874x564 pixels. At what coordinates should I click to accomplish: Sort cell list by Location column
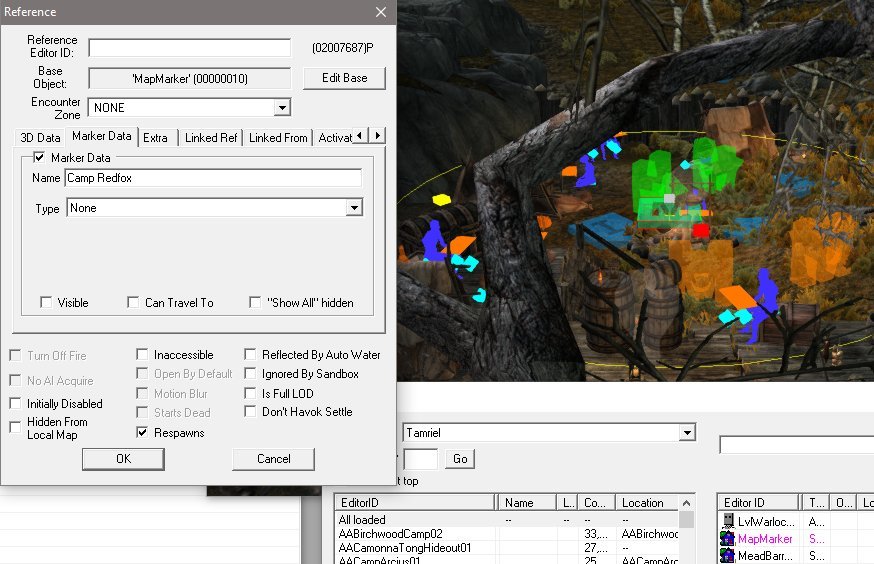(x=647, y=503)
